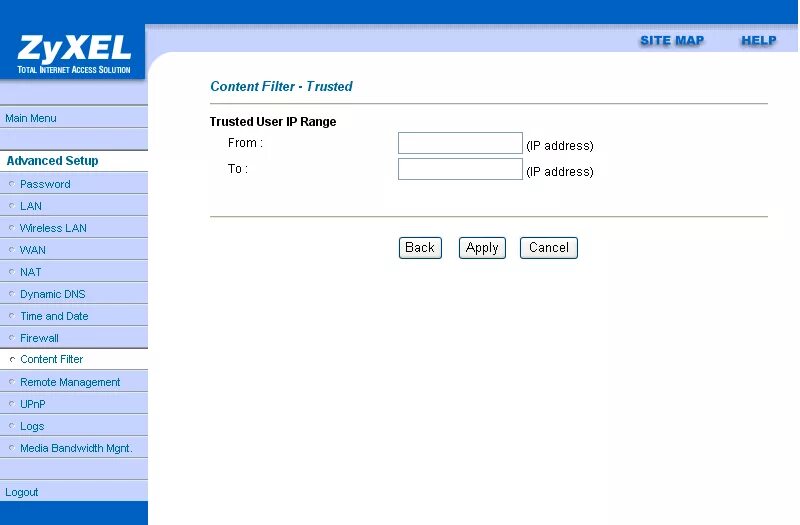
Task: Open Remote Management settings
Action: click(x=70, y=382)
